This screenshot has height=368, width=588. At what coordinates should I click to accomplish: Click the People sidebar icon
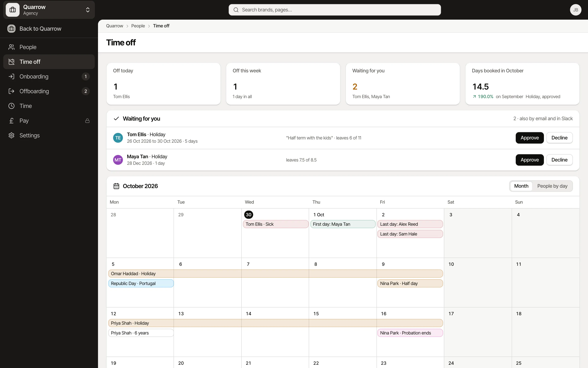point(11,47)
